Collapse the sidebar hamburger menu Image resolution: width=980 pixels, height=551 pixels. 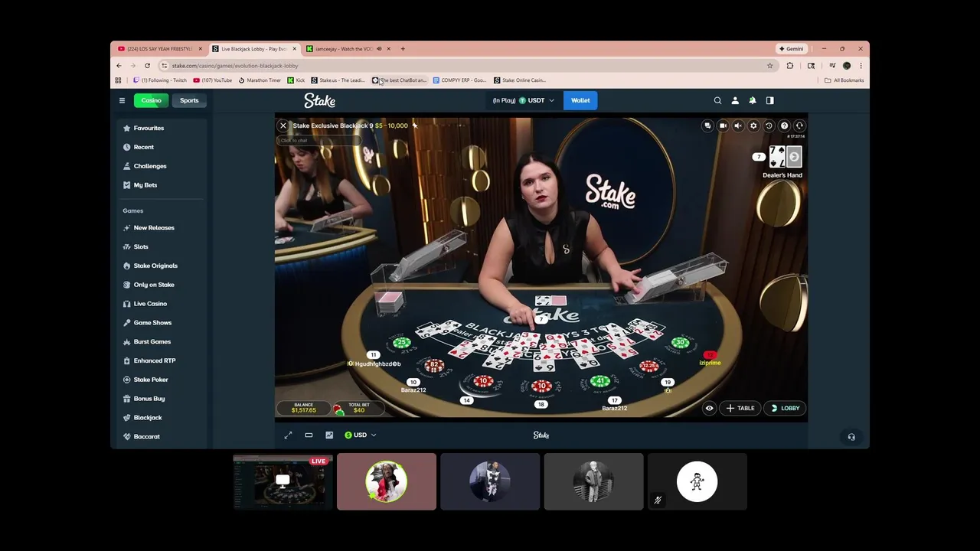122,100
